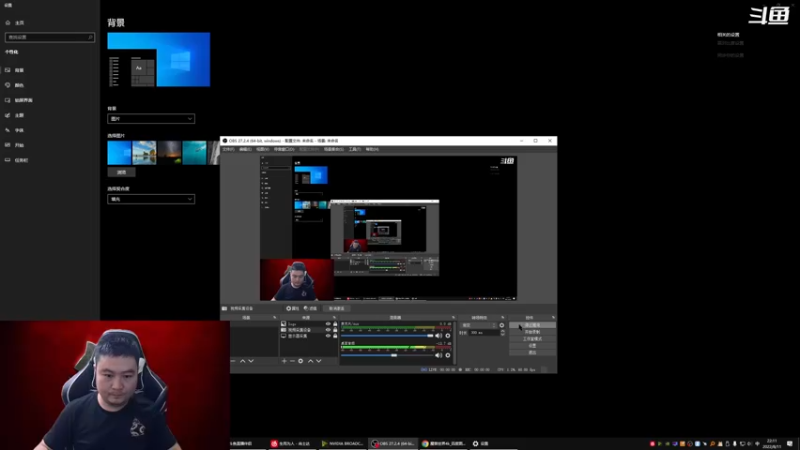Image resolution: width=800 pixels, height=450 pixels.
Task: Toggle visibility eye of video capture device source
Action: tap(328, 330)
